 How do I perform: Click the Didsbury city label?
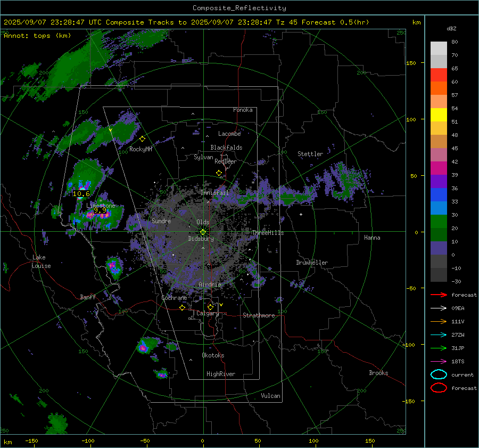201,239
